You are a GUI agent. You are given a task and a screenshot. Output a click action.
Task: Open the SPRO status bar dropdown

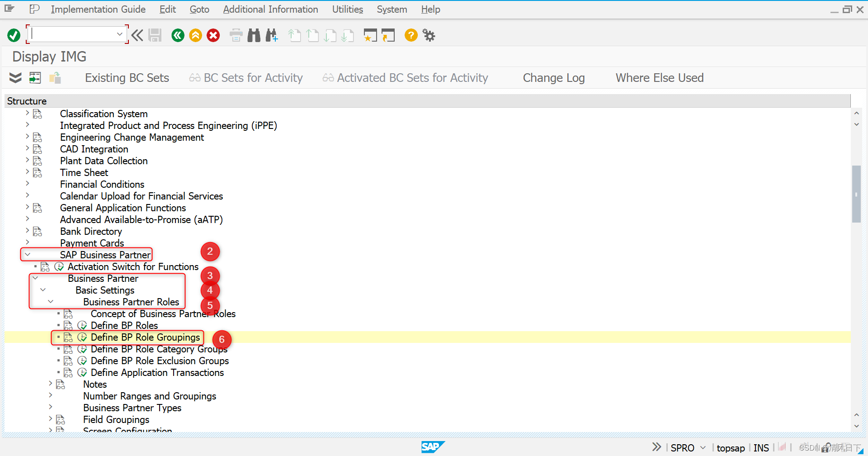(x=703, y=447)
